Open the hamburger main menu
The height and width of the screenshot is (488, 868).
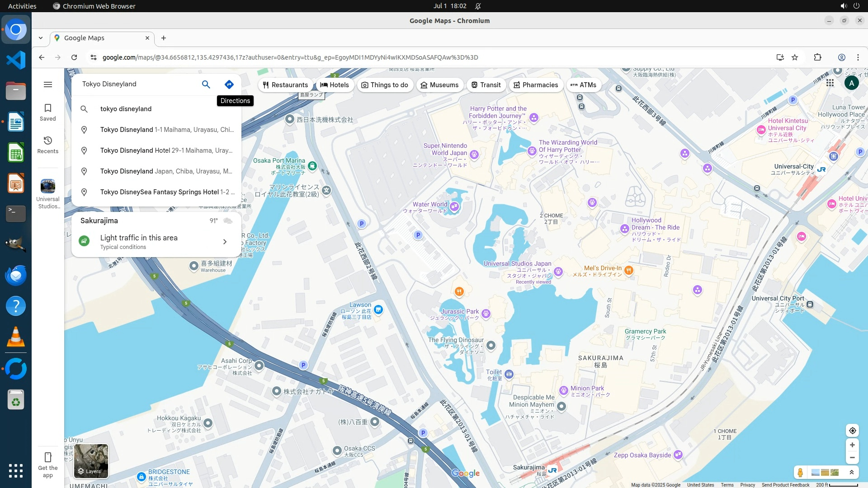48,84
